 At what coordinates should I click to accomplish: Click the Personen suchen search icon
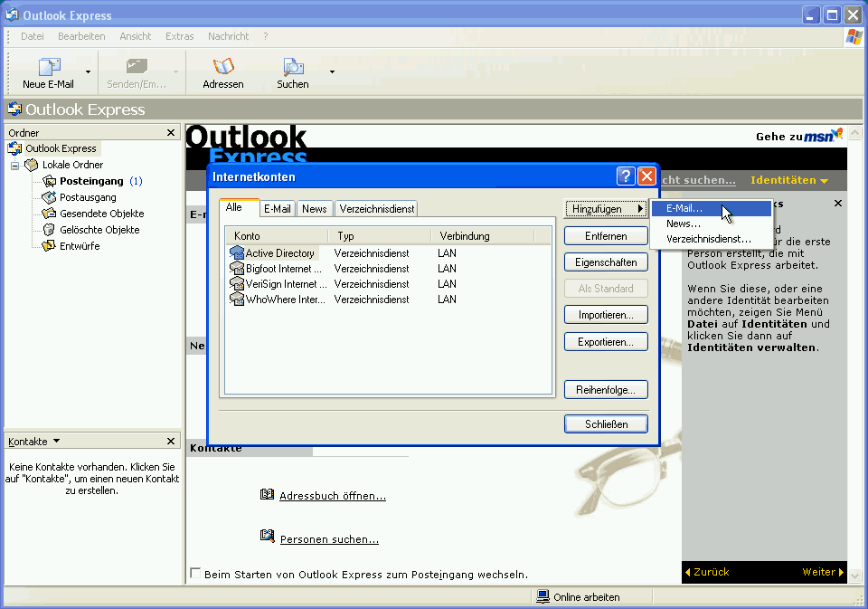[268, 536]
